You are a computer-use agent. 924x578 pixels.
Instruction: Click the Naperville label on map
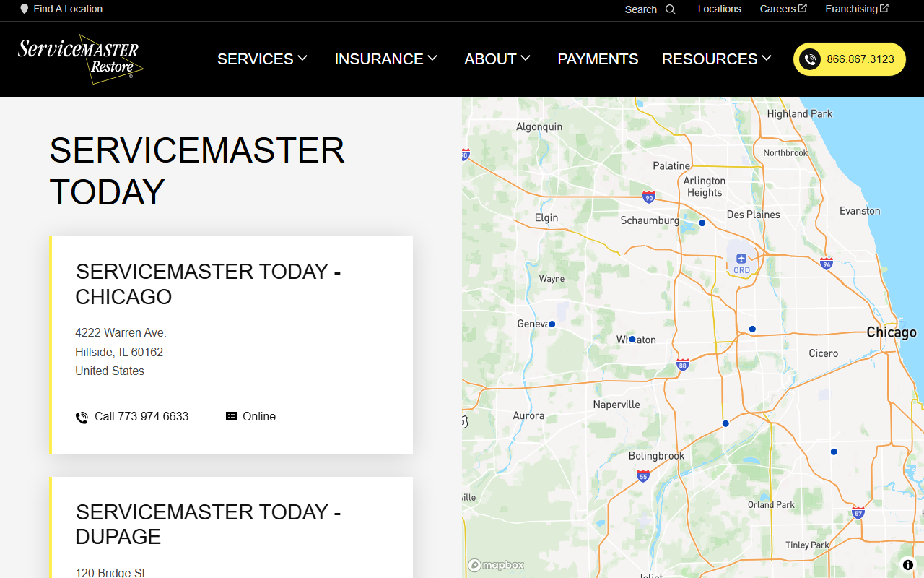(616, 405)
